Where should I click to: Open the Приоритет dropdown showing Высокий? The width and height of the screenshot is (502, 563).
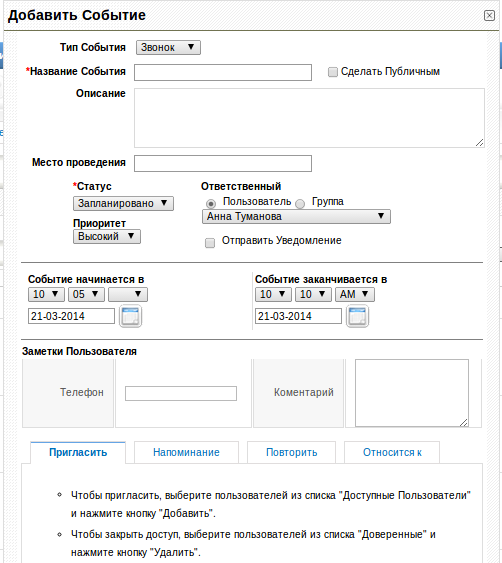107,237
